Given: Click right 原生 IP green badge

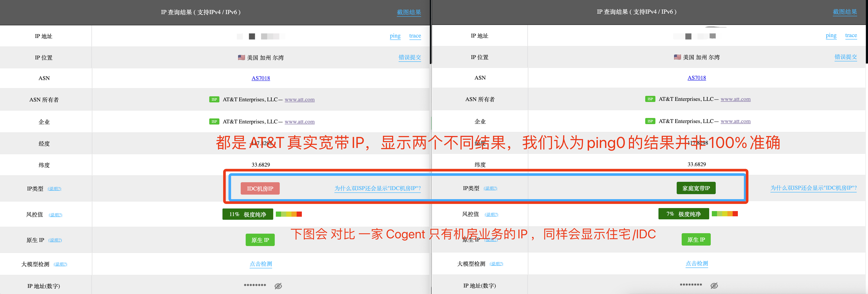Looking at the screenshot, I should click(696, 240).
